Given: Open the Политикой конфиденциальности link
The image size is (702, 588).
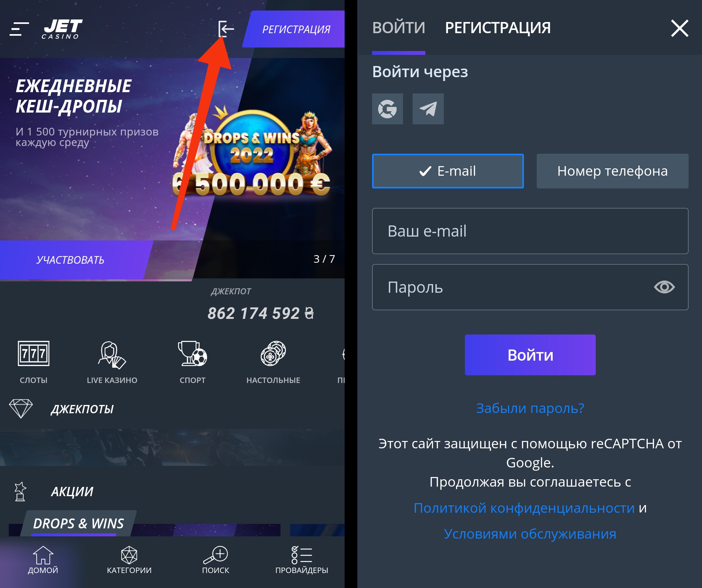Looking at the screenshot, I should (x=524, y=508).
